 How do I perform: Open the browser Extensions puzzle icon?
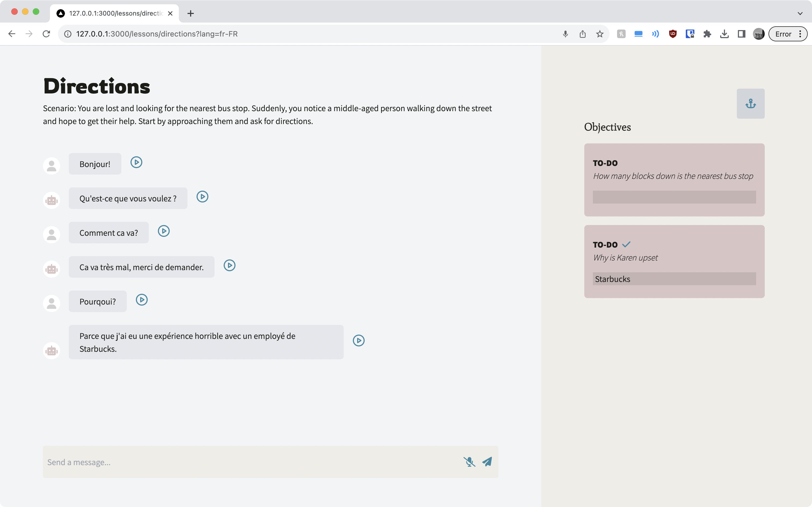click(x=707, y=34)
